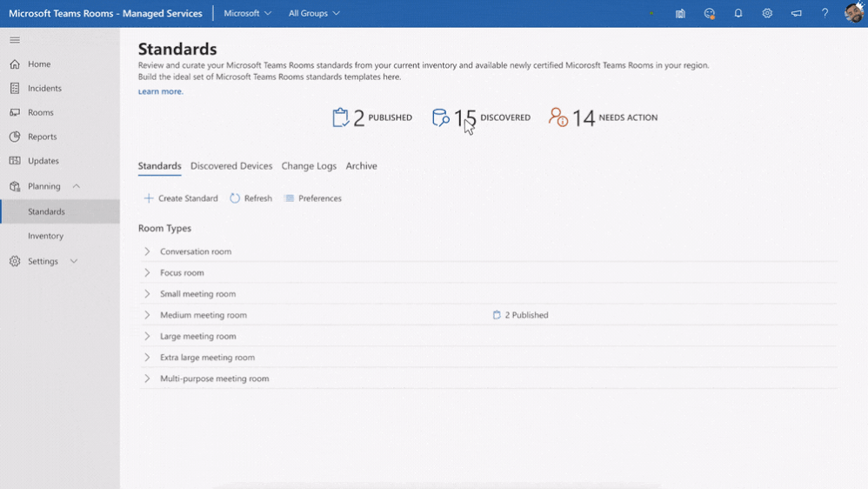Click the plus icon for Create Standard
Image resolution: width=868 pixels, height=489 pixels.
coord(149,198)
